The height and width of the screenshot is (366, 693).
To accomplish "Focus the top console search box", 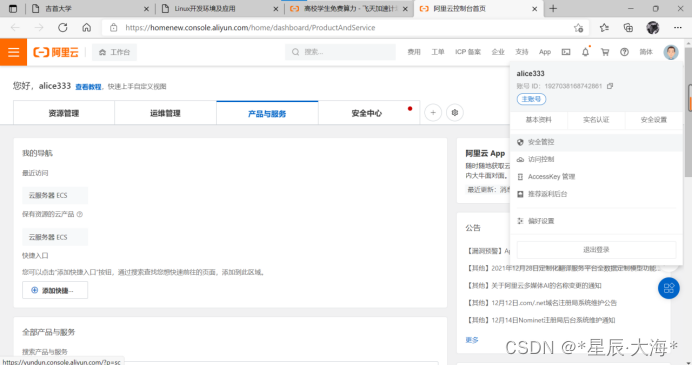I will pyautogui.click(x=340, y=52).
